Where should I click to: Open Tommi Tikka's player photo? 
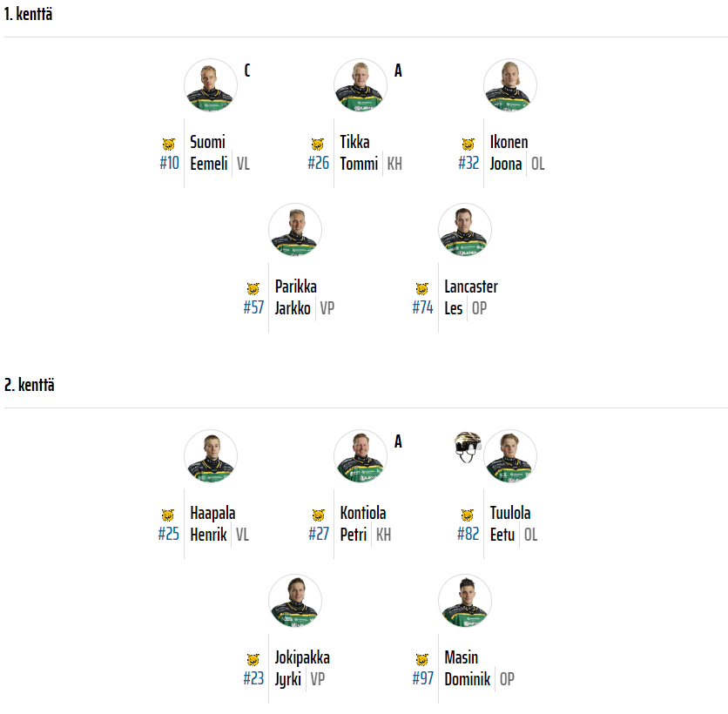click(x=361, y=85)
